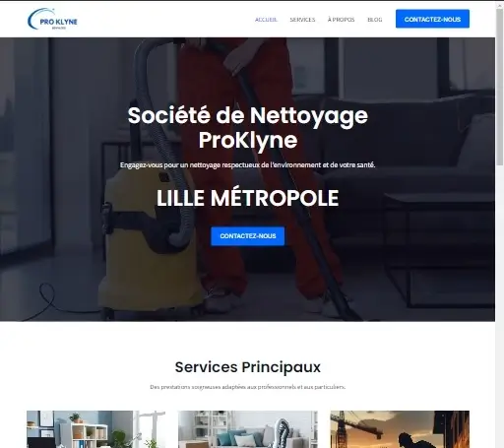This screenshot has width=504, height=448.
Task: Open the Accueil menu item
Action: [x=266, y=20]
